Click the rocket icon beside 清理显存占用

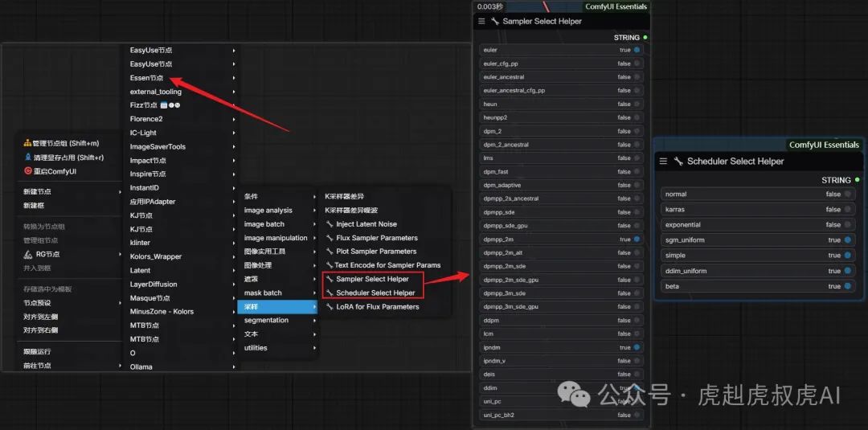pos(27,158)
